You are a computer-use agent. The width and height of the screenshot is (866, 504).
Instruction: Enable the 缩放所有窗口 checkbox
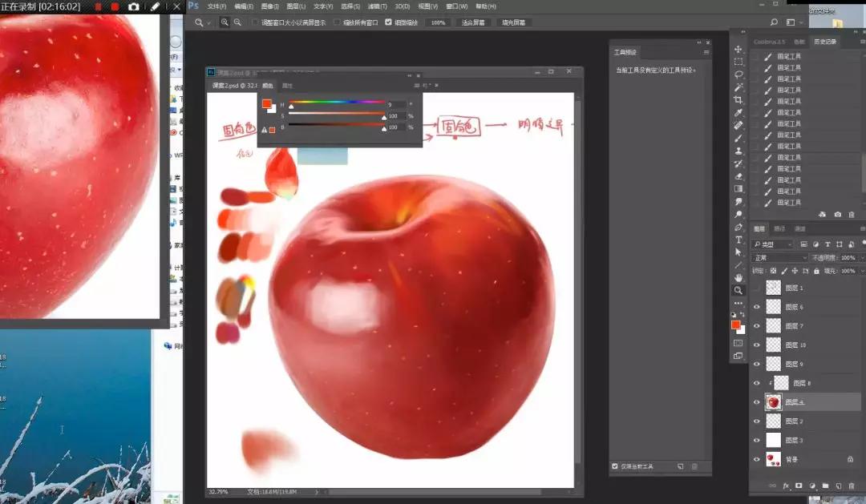pyautogui.click(x=337, y=22)
